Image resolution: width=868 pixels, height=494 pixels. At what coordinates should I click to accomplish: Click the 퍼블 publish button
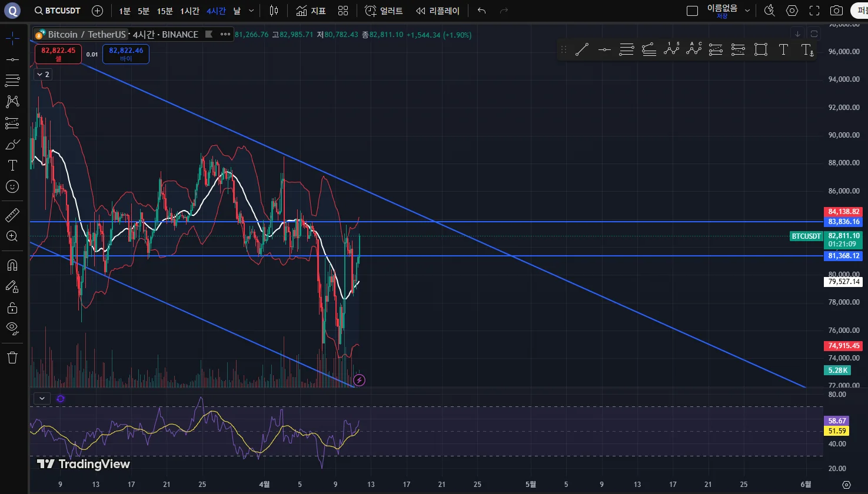click(x=859, y=11)
